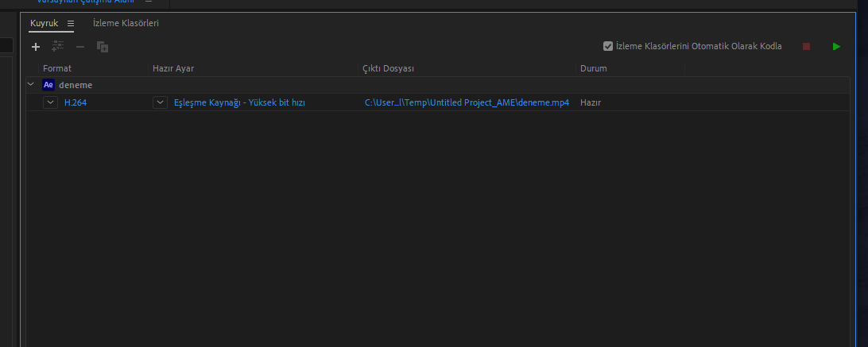Open the H.264 format dropdown arrow
Viewport: 868px width, 347px height.
click(50, 102)
